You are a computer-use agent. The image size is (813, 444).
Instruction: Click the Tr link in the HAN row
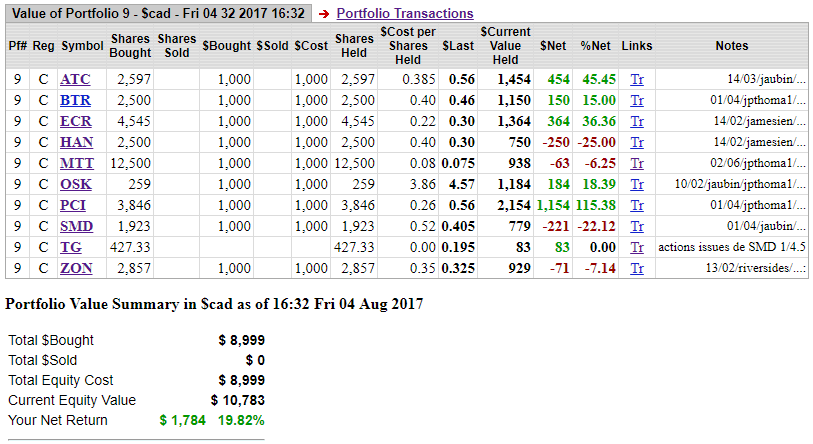pyautogui.click(x=637, y=142)
